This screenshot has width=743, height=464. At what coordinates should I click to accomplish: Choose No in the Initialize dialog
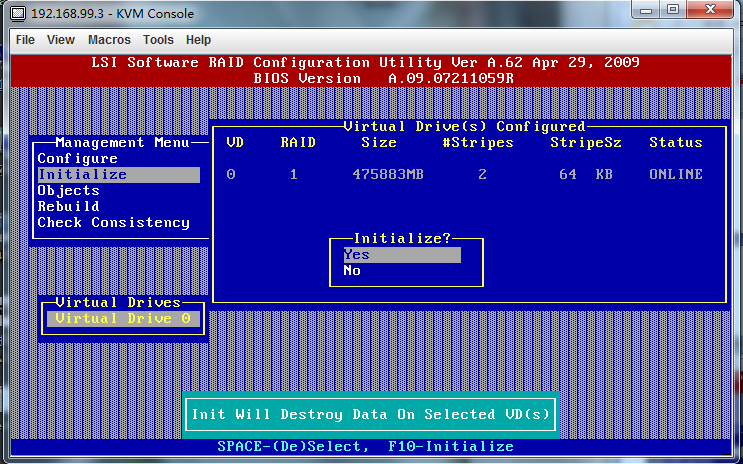tap(352, 271)
